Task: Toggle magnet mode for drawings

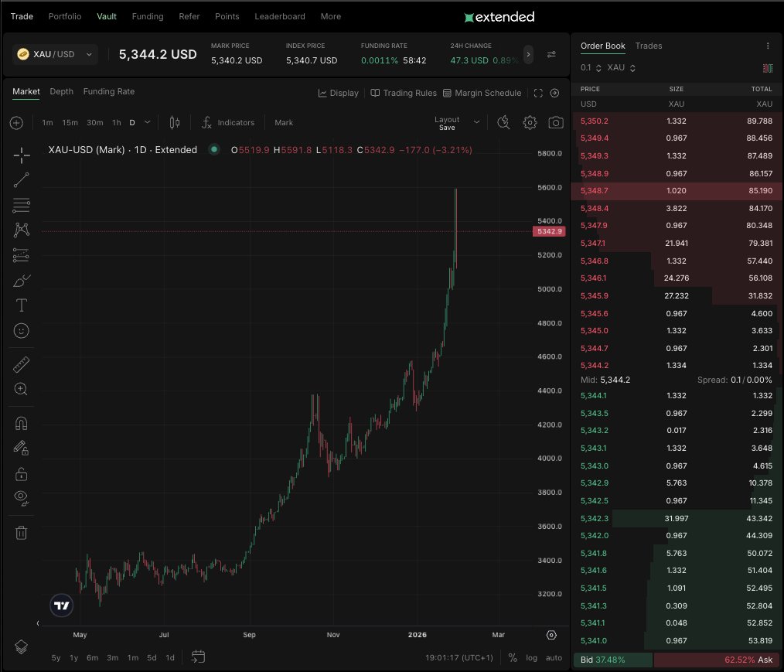Action: point(21,424)
